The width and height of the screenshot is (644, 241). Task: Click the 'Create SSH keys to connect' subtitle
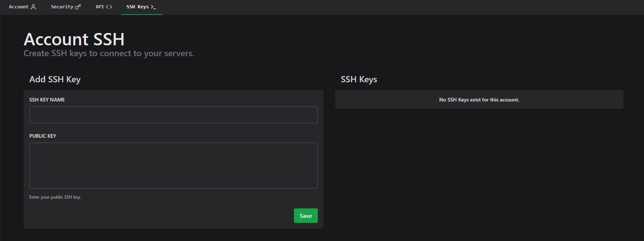pos(109,53)
